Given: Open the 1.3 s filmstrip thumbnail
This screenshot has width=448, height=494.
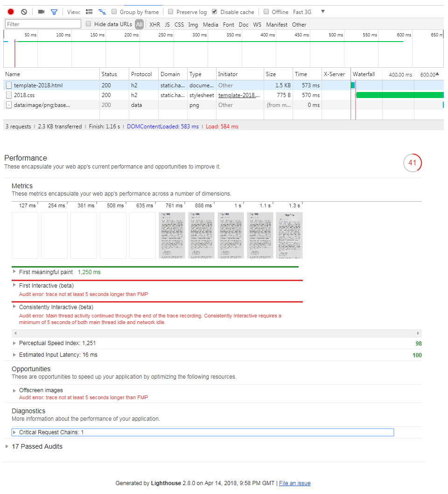Looking at the screenshot, I should point(289,235).
